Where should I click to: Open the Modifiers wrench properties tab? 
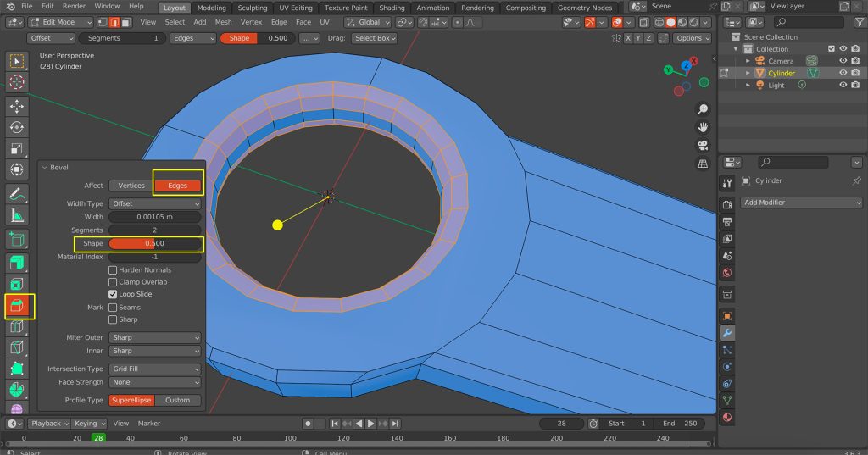click(x=727, y=333)
